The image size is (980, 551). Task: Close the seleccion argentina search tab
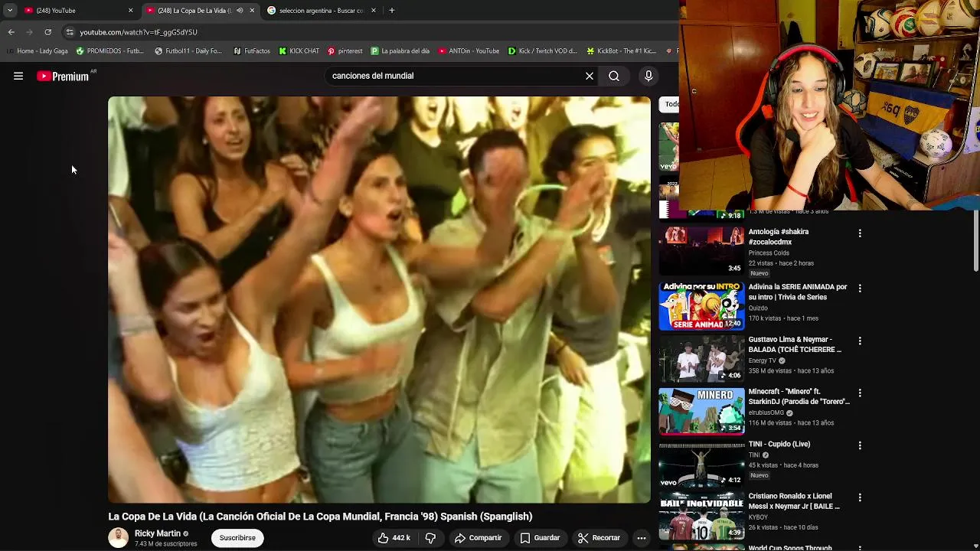pos(374,11)
